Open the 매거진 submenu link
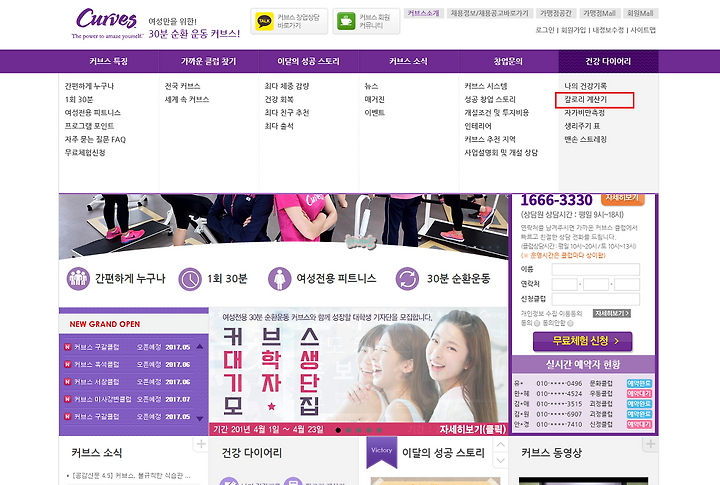The width and height of the screenshot is (720, 485). coord(374,100)
